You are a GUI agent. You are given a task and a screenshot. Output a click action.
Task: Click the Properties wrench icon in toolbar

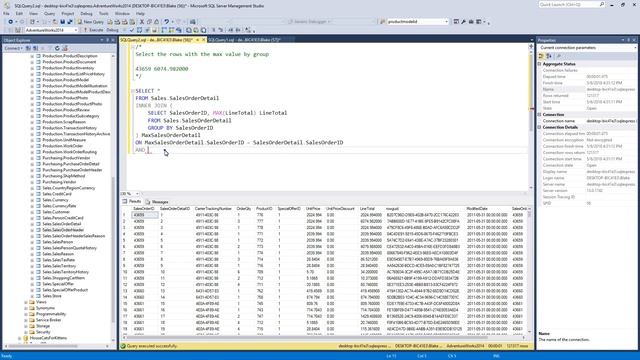[464, 22]
